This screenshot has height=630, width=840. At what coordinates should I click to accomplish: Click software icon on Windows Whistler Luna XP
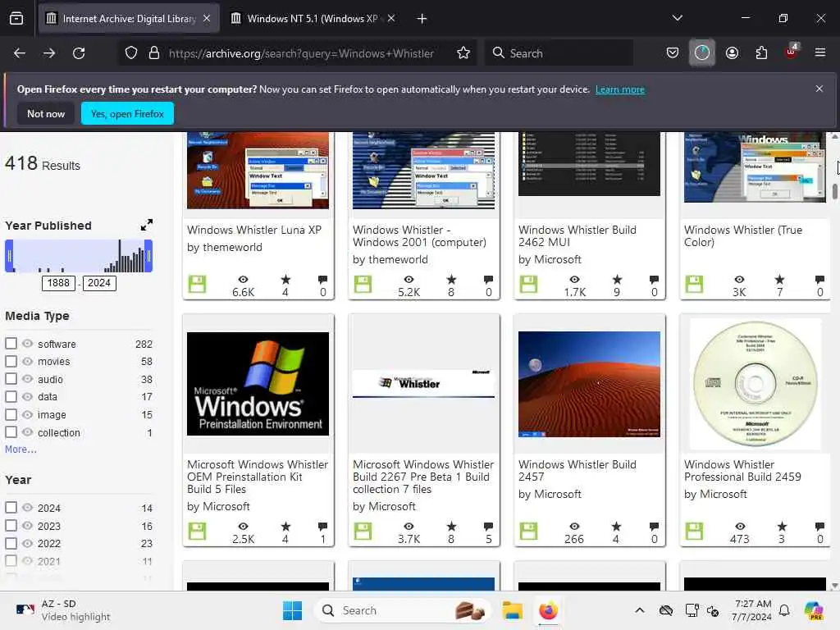pos(197,284)
